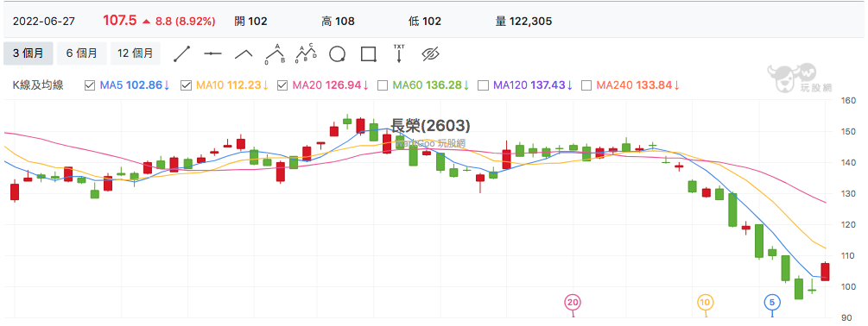Enable the MA240 moving average checkbox
Image resolution: width=868 pixels, height=326 pixels.
[586, 85]
